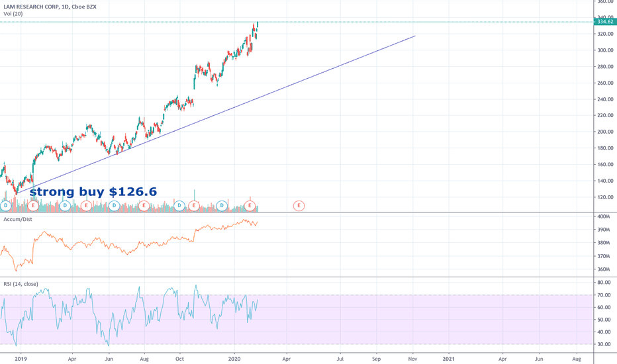
Task: Select the earnings marker at August 2019
Action: point(144,205)
